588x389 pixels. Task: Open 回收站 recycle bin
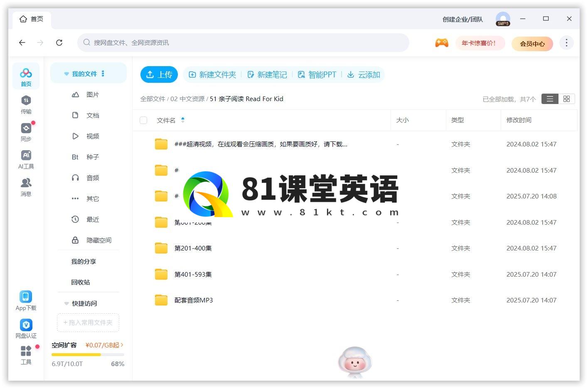tap(80, 282)
